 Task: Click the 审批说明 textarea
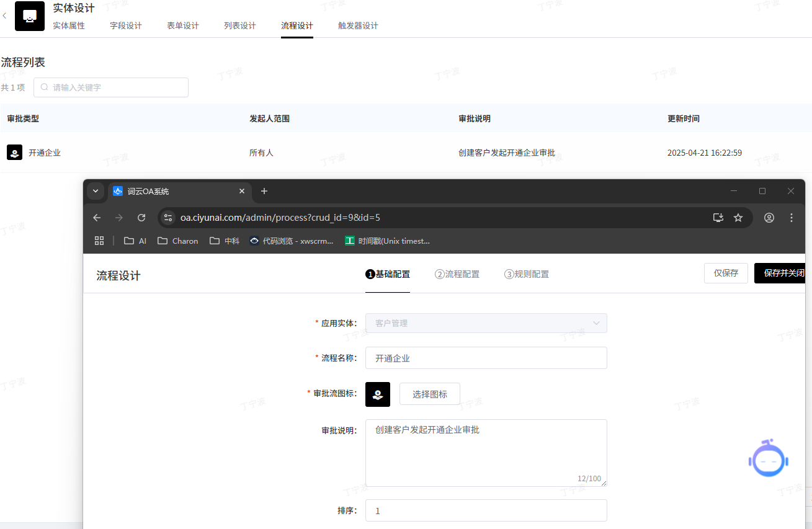[486, 453]
